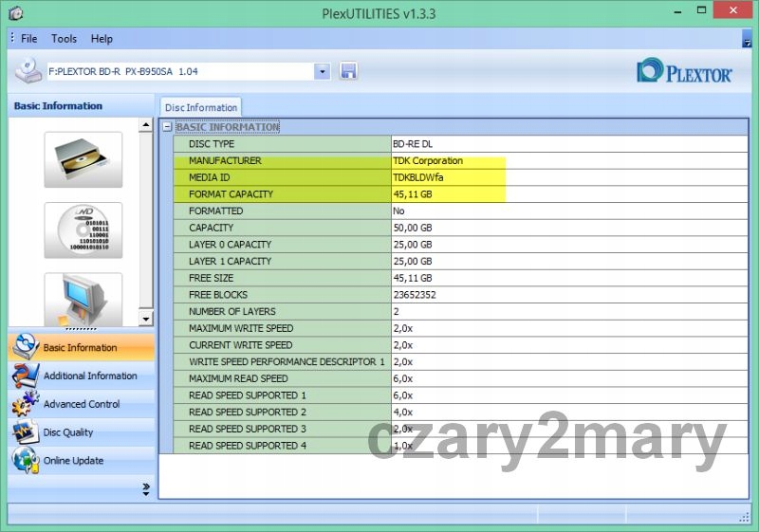Select the MANUFACTURER row label
This screenshot has width=759, height=532.
(225, 160)
